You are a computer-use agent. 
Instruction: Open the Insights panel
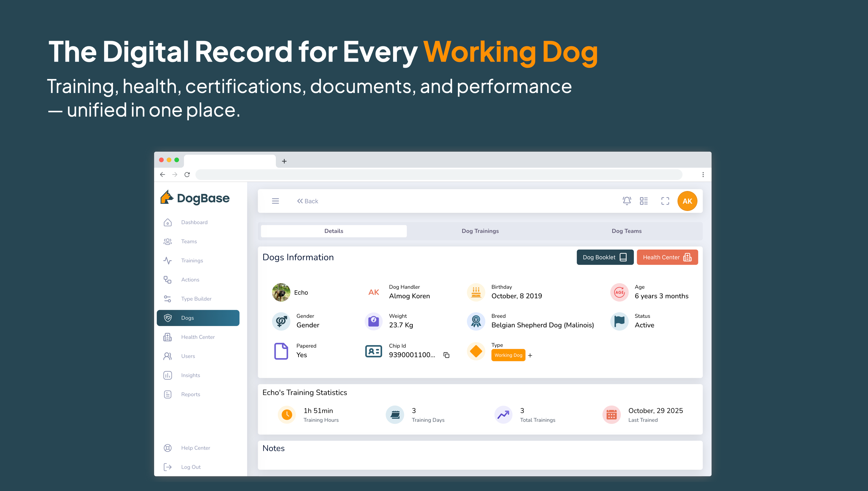[190, 375]
